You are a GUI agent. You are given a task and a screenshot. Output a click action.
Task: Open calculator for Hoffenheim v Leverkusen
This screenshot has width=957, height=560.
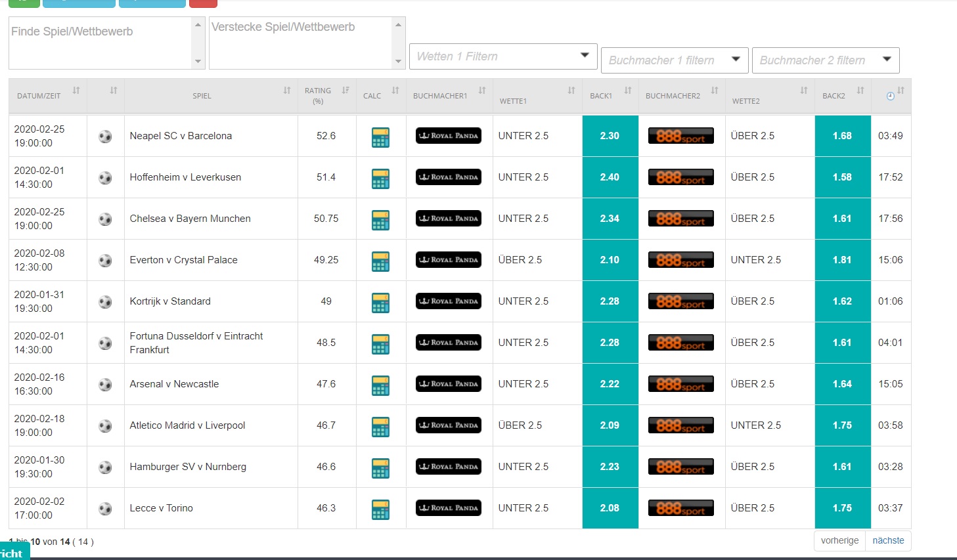(x=380, y=179)
